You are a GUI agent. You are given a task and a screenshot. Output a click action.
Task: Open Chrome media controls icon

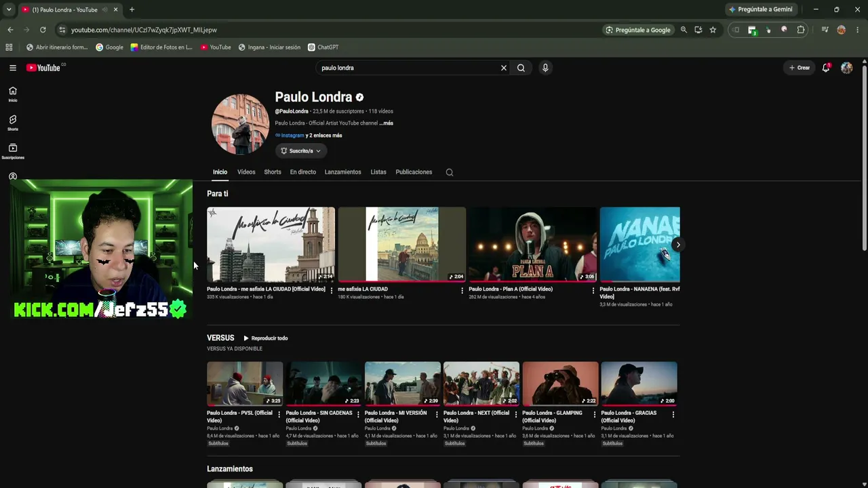(825, 30)
